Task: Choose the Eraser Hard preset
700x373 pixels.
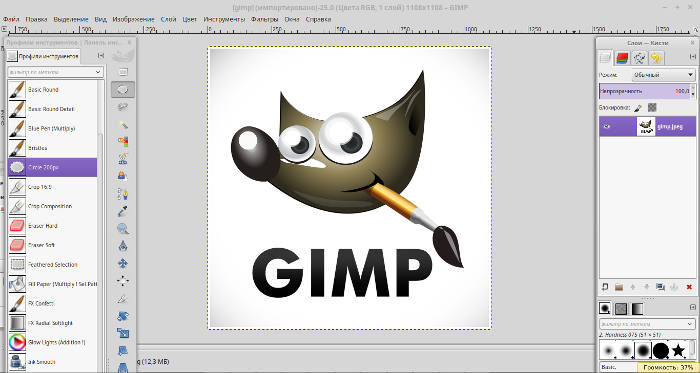Action: click(x=52, y=226)
